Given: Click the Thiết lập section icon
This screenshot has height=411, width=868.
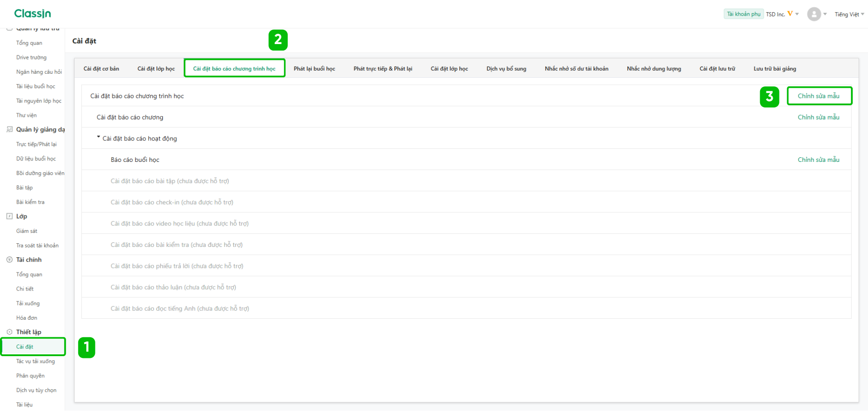Looking at the screenshot, I should [x=9, y=332].
